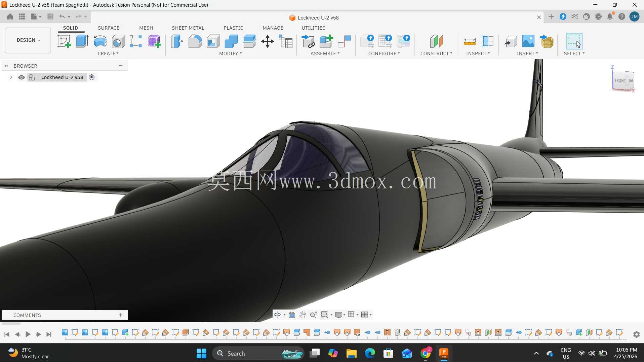Open the Change Parameters tool
This screenshot has width=644, height=362.
286,41
